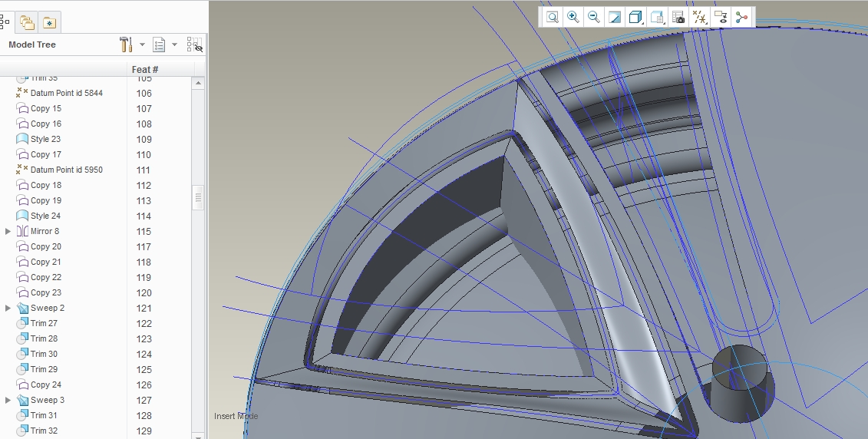Click feature number 121 cell
This screenshot has height=439, width=868.
pyautogui.click(x=144, y=309)
